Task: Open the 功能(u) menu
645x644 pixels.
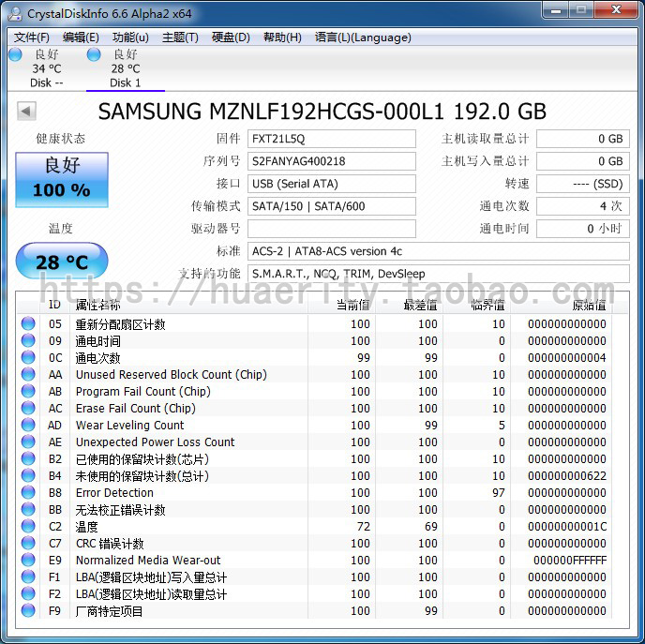Action: coord(130,37)
